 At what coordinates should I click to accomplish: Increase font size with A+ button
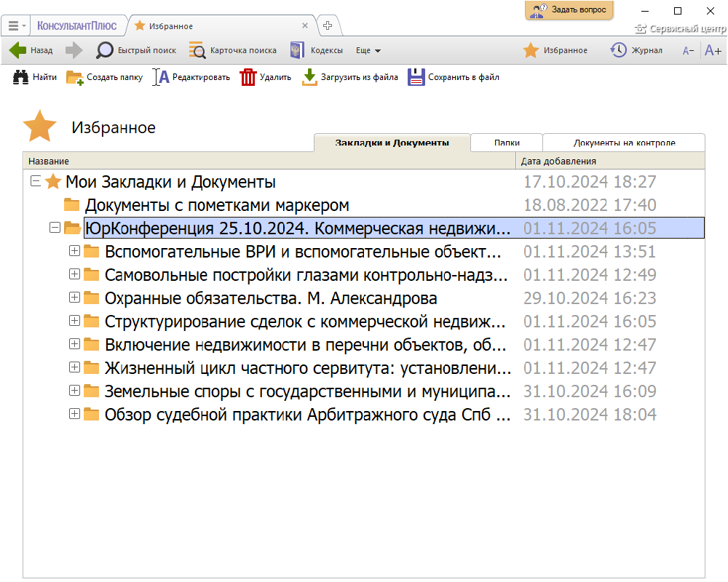click(713, 50)
